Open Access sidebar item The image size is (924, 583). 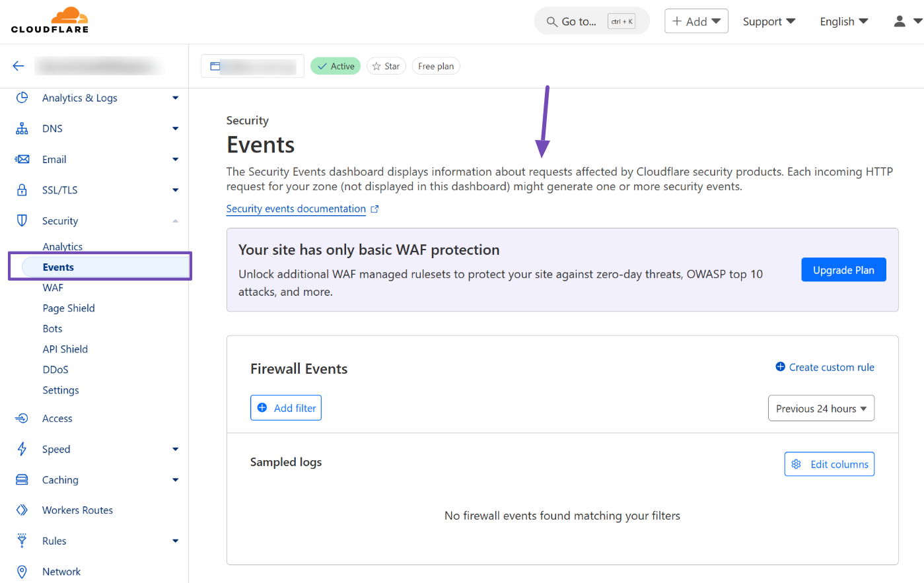click(x=57, y=419)
